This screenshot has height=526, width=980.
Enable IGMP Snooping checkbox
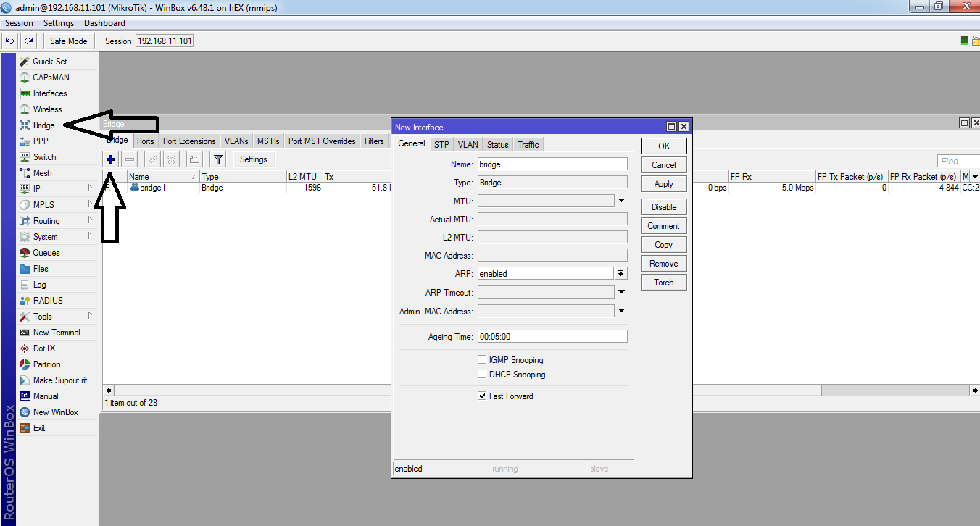point(482,360)
